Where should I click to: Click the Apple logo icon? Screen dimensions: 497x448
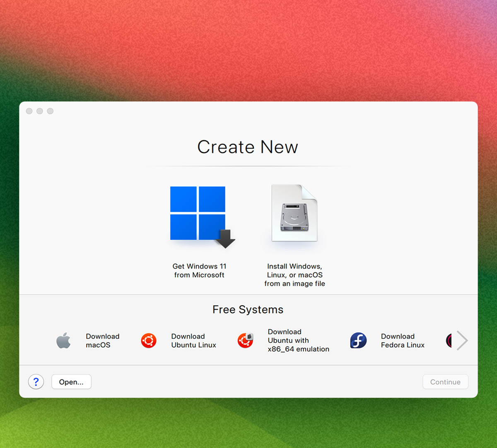click(63, 341)
